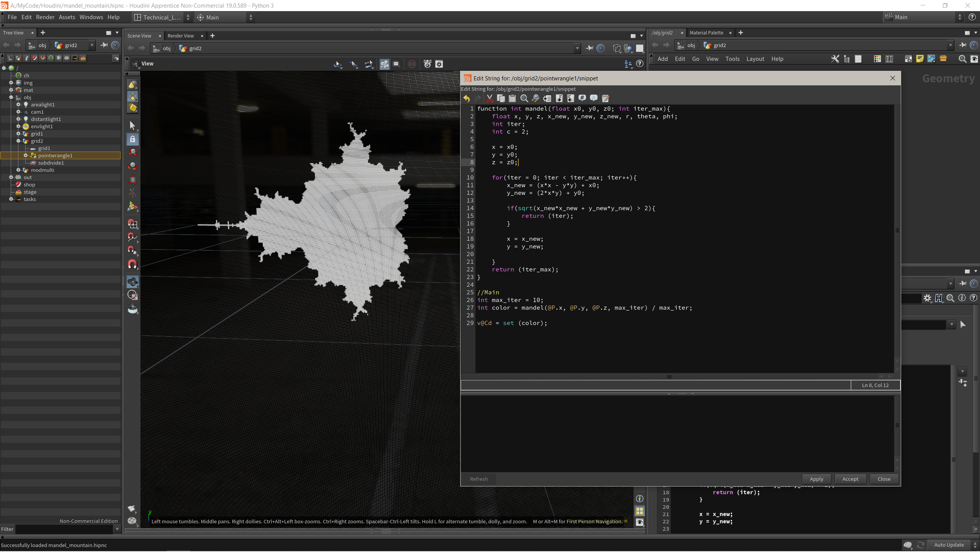This screenshot has height=552, width=980.
Task: Toggle the viewport display eye icon at bottom right
Action: pyautogui.click(x=640, y=522)
